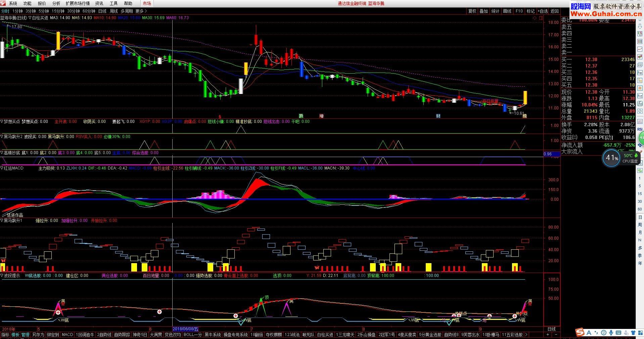644x339 pixels.
Task: Click the Sogou input method S logo
Action: click(580, 332)
